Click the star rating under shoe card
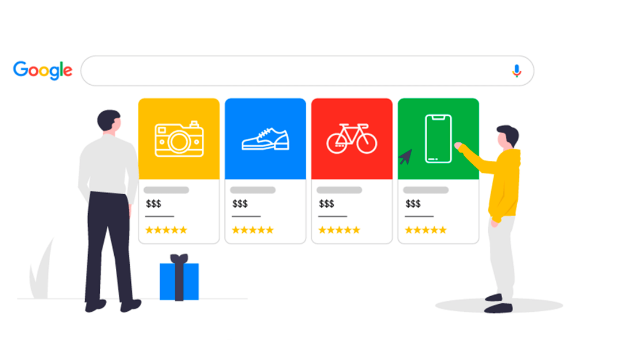The width and height of the screenshot is (644, 340). click(x=253, y=230)
